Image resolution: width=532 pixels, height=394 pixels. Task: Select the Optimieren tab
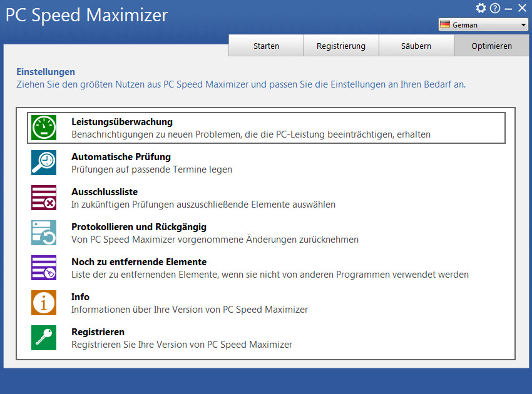coord(491,46)
